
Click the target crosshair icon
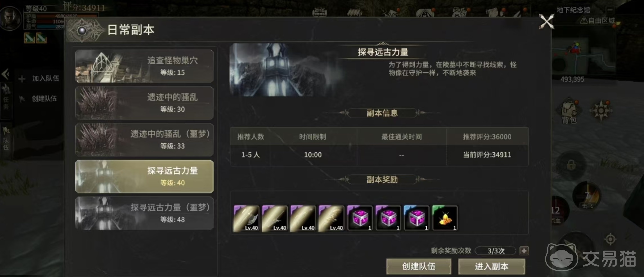(610, 239)
